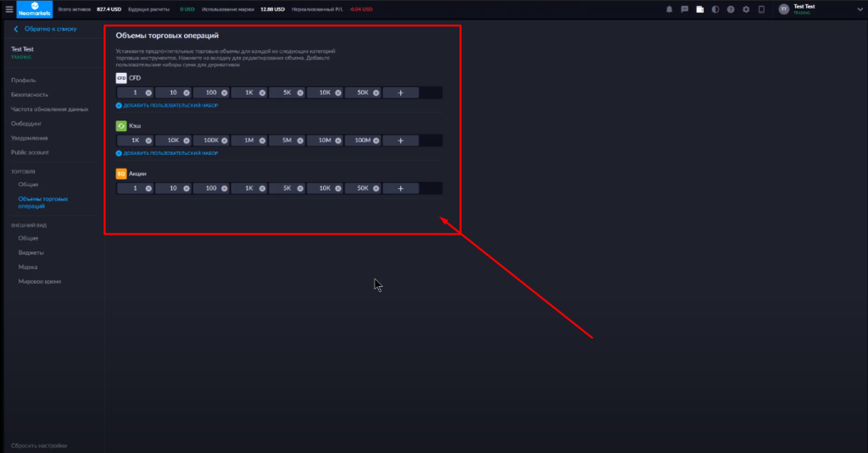Select Общие under Внешний вид
This screenshot has width=868, height=453.
pos(28,238)
